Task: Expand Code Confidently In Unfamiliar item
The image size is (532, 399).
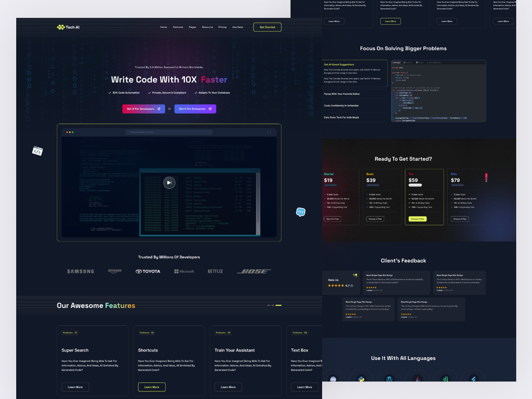Action: tap(355, 106)
